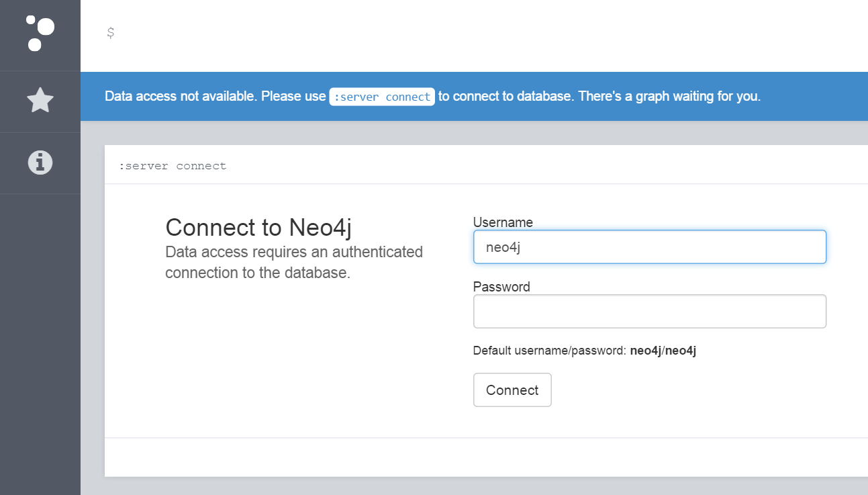Click the ':server connect' frame title

click(174, 165)
